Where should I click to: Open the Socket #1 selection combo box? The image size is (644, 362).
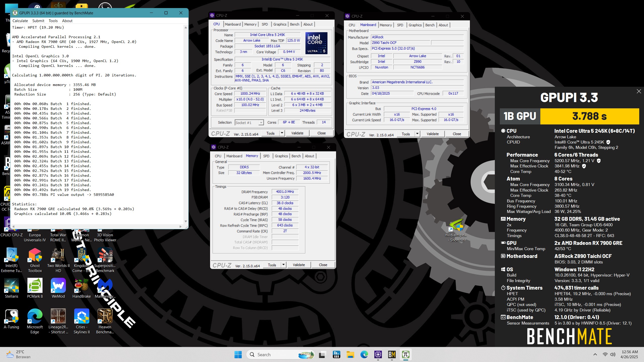[249, 122]
